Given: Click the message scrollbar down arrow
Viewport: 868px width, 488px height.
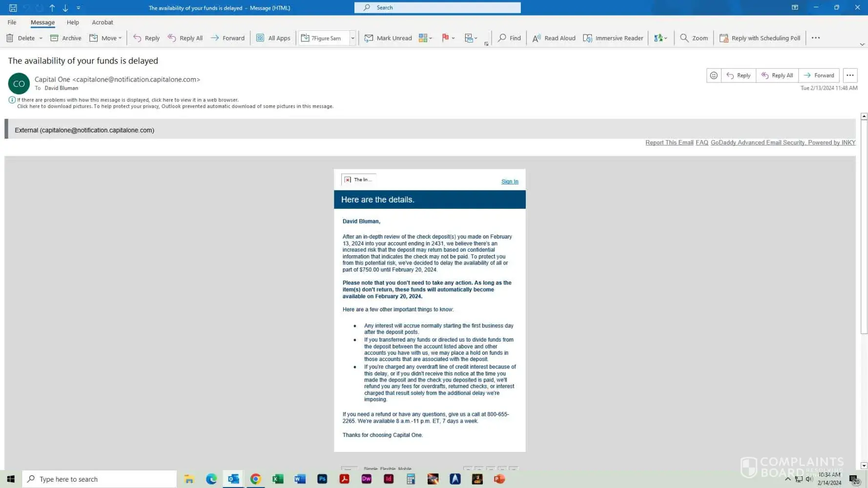Looking at the screenshot, I should [x=864, y=466].
